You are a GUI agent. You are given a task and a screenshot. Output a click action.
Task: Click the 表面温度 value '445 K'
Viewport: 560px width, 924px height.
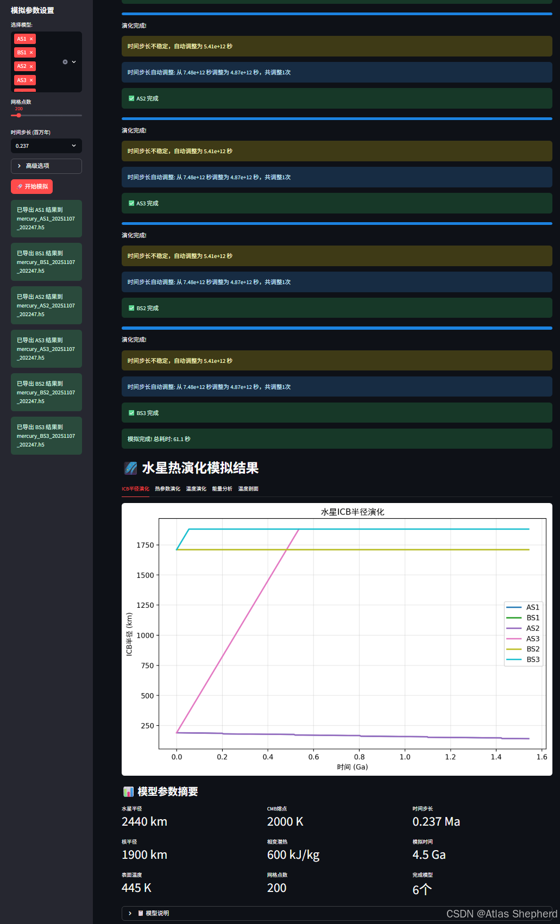136,888
